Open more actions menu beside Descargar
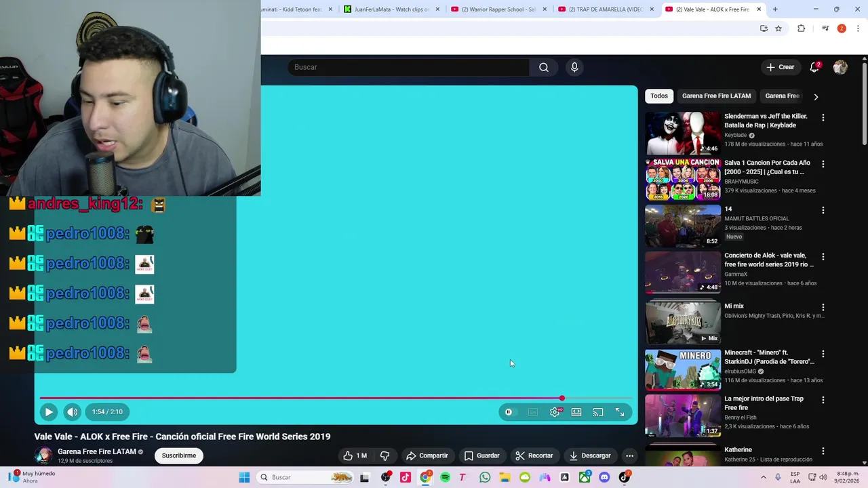 pos(629,455)
